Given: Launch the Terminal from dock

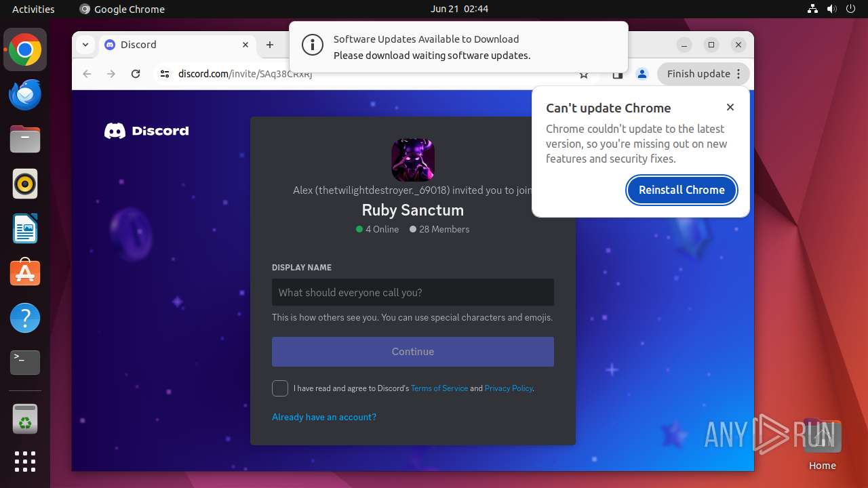Looking at the screenshot, I should pyautogui.click(x=25, y=363).
